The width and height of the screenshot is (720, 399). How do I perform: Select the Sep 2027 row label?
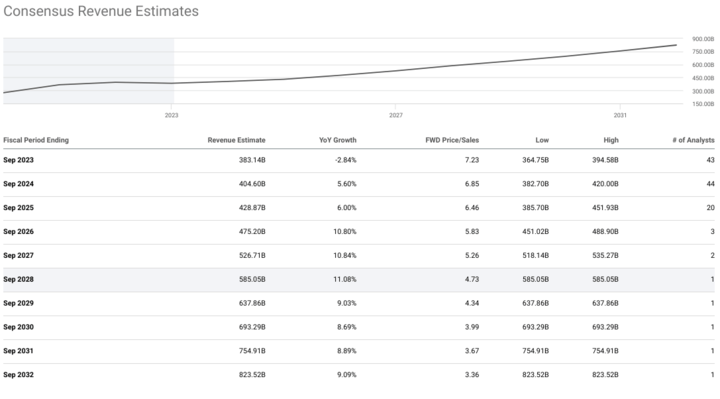18,256
